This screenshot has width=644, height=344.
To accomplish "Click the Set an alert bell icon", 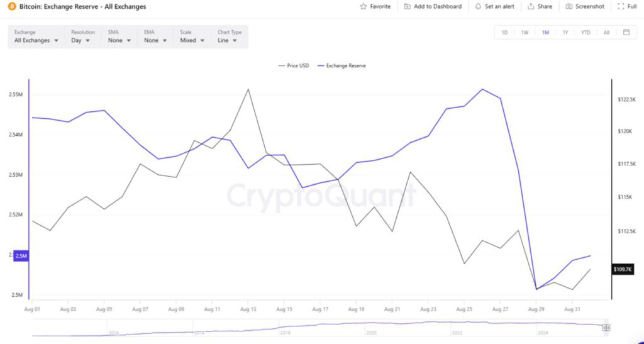I will coord(478,6).
